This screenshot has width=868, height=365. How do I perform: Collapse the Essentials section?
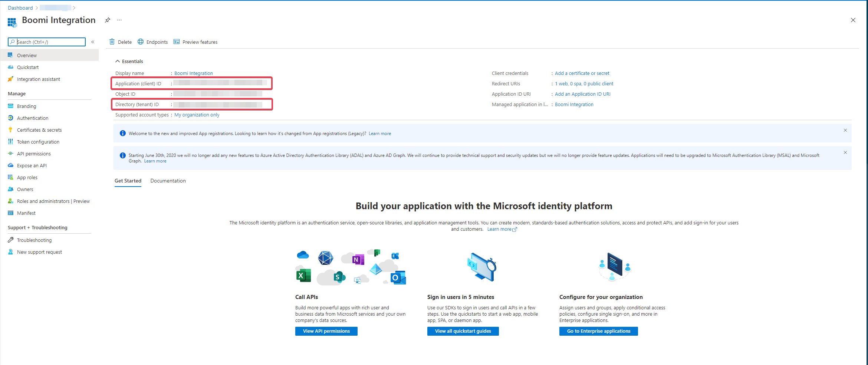[x=129, y=61]
